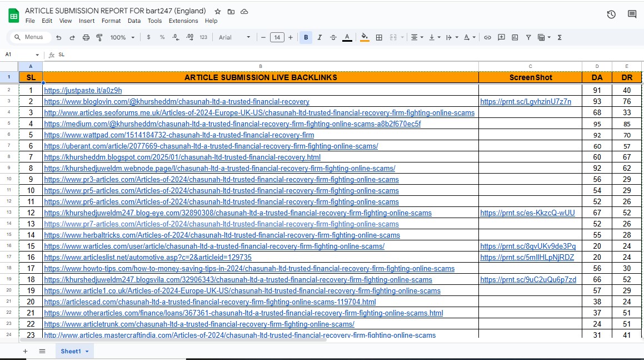644x360 pixels.
Task: Open the font family dropdown
Action: click(234, 37)
